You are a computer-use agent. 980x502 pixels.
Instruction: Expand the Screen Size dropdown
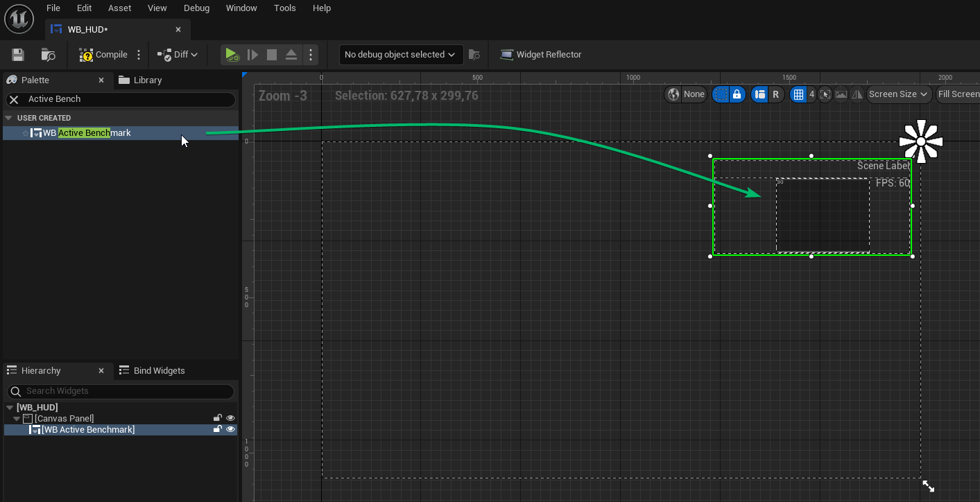tap(899, 94)
